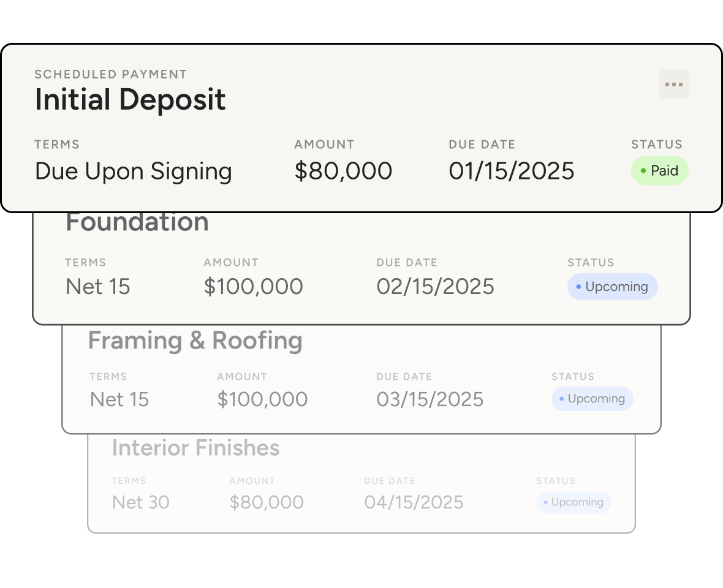This screenshot has height=588, width=723.
Task: Click the Interior Finishes $80,000 amount
Action: pyautogui.click(x=267, y=502)
